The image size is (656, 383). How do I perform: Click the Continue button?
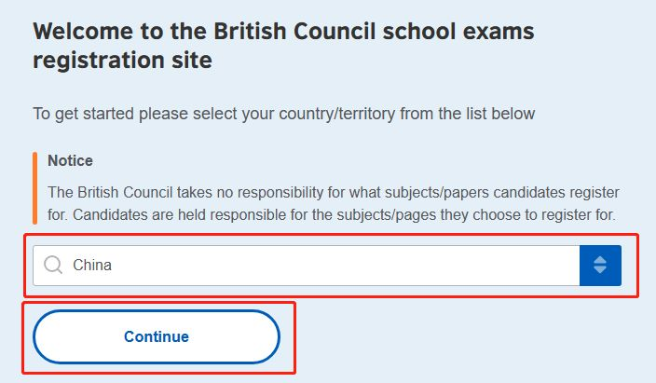[x=156, y=337]
